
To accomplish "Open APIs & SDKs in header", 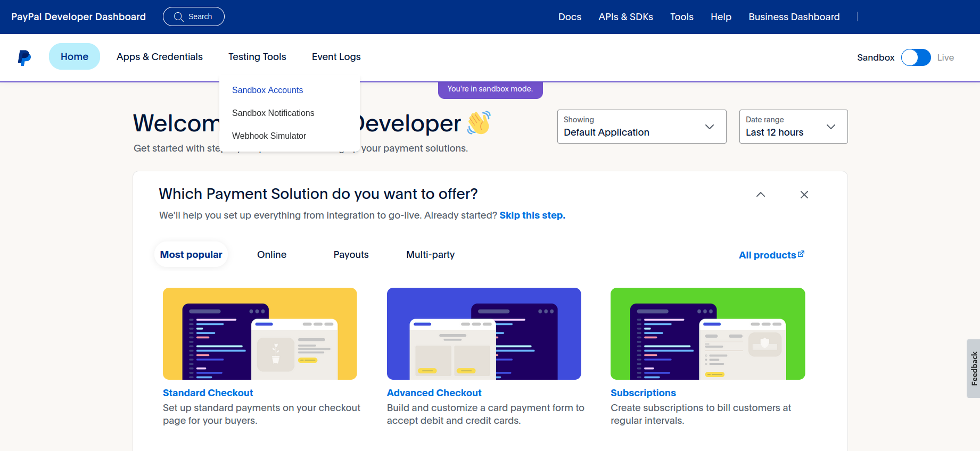I will [x=625, y=17].
